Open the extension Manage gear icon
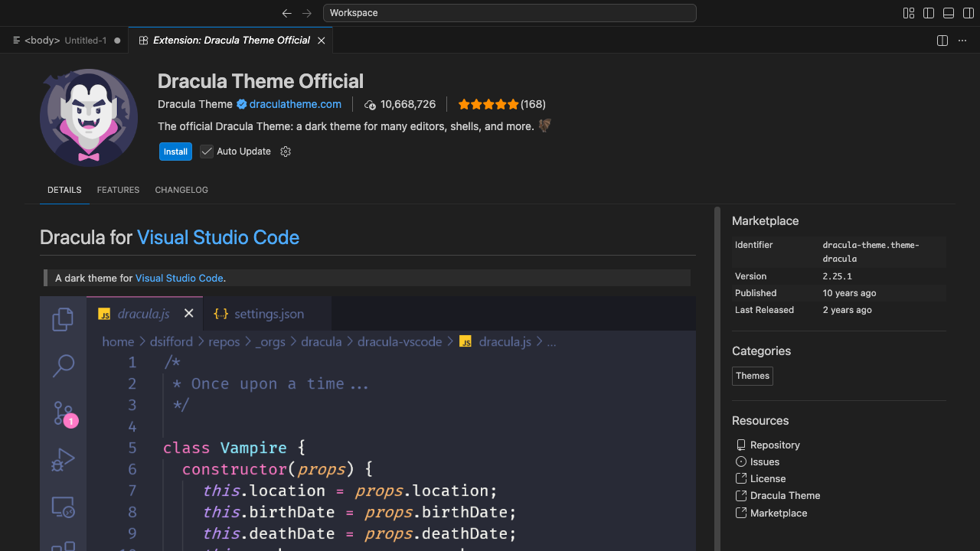This screenshot has height=551, width=980. (286, 152)
